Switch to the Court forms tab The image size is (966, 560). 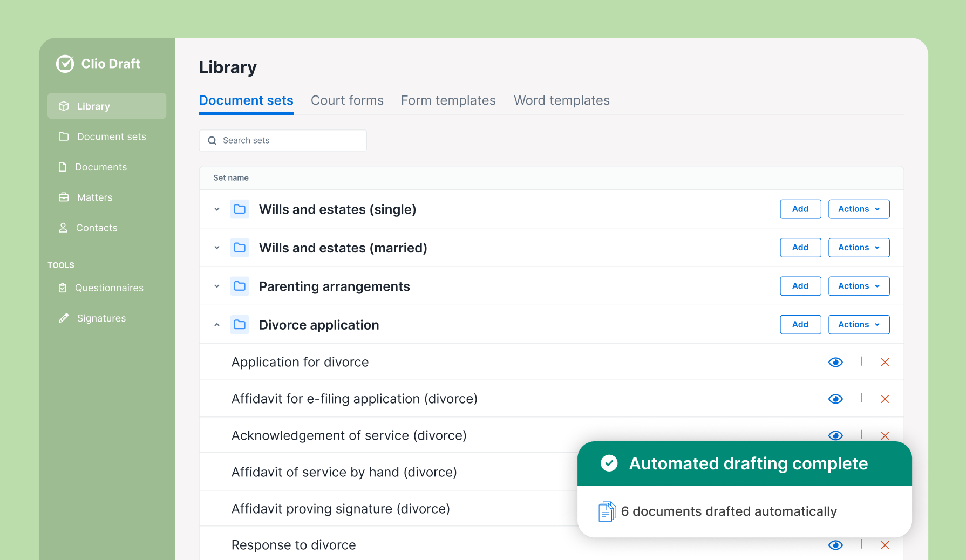[x=347, y=100]
